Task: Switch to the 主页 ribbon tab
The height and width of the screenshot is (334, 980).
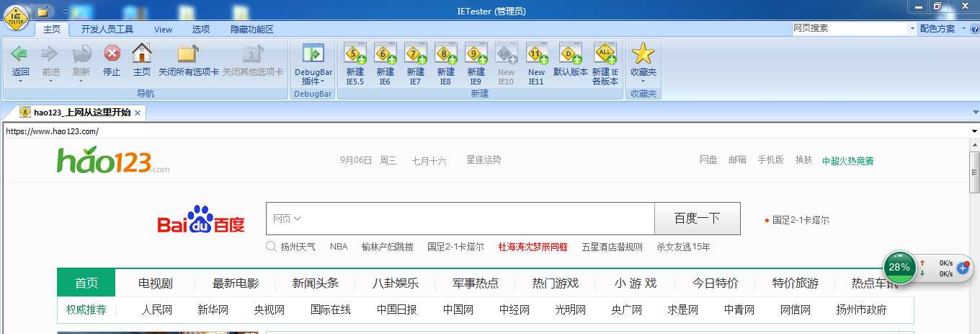Action: (52, 30)
